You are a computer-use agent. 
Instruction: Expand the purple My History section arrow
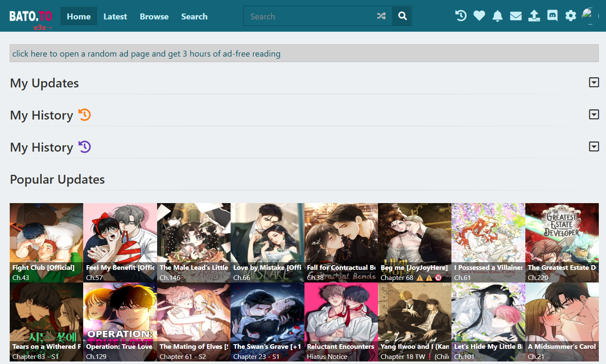tap(594, 147)
